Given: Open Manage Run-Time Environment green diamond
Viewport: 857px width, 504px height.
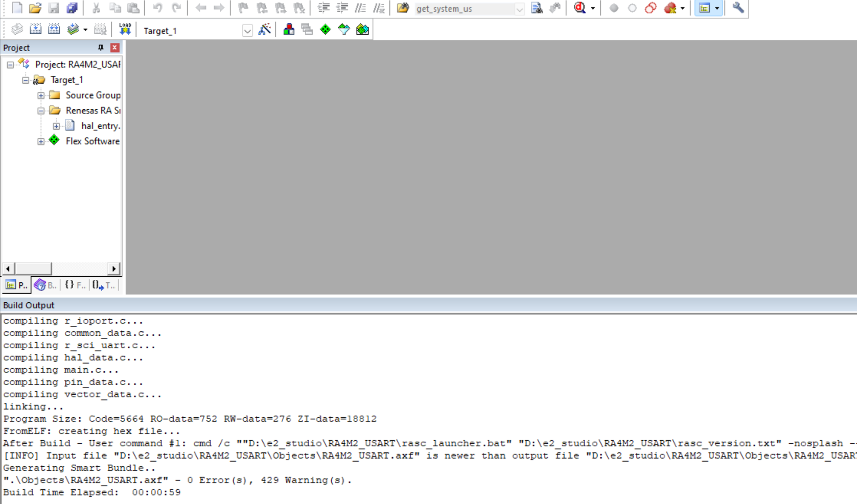Looking at the screenshot, I should coord(326,30).
